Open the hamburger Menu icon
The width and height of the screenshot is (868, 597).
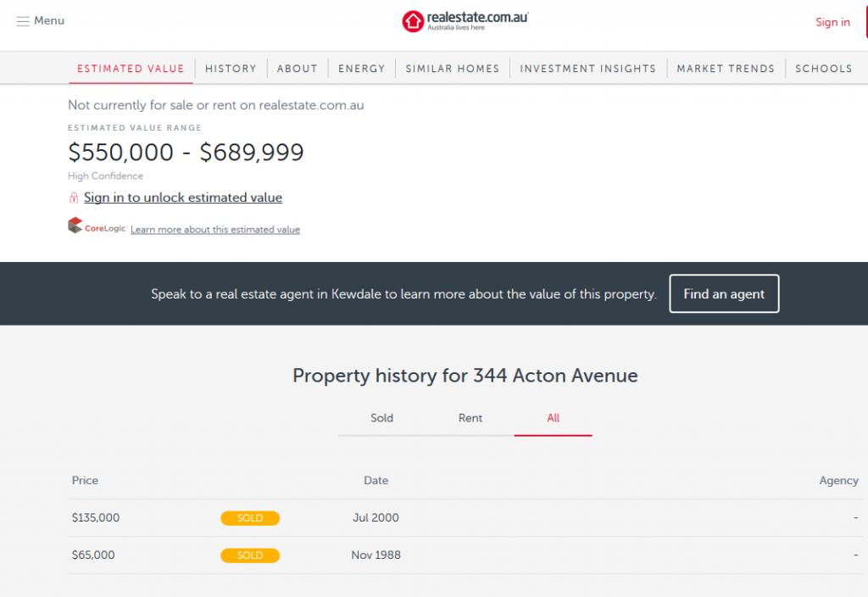click(23, 21)
